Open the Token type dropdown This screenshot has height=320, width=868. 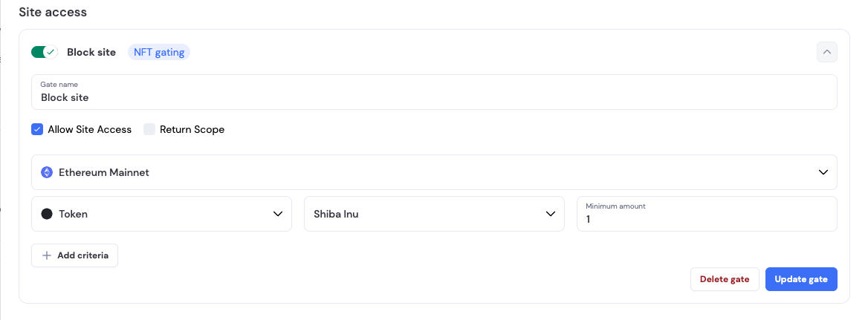[162, 214]
